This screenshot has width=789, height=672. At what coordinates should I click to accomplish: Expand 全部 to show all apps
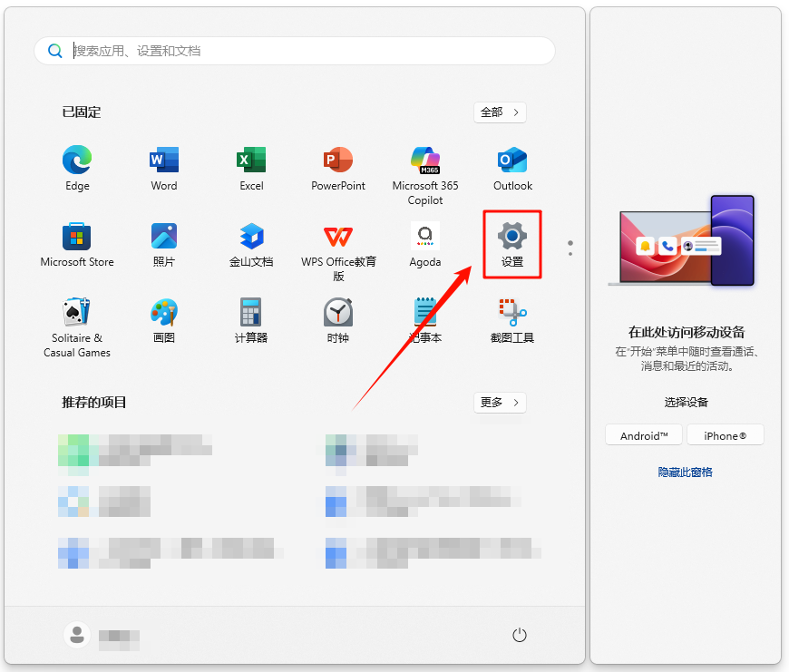[500, 112]
